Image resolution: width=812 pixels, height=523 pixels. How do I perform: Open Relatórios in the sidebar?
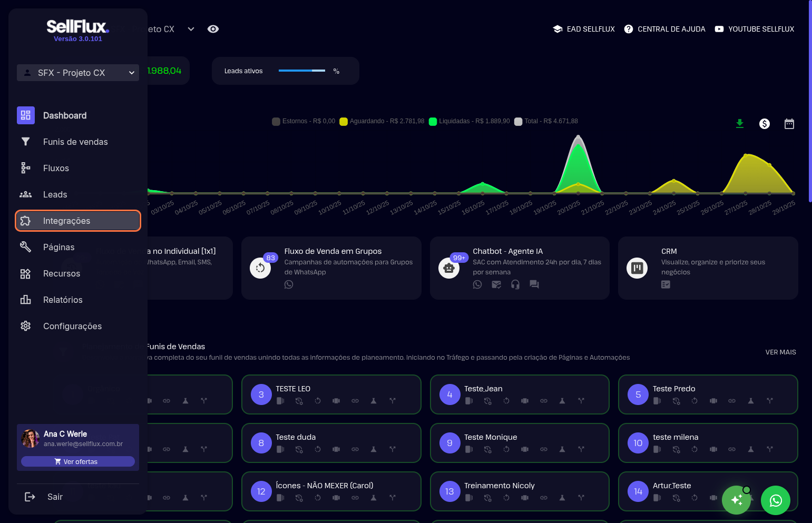(x=63, y=300)
